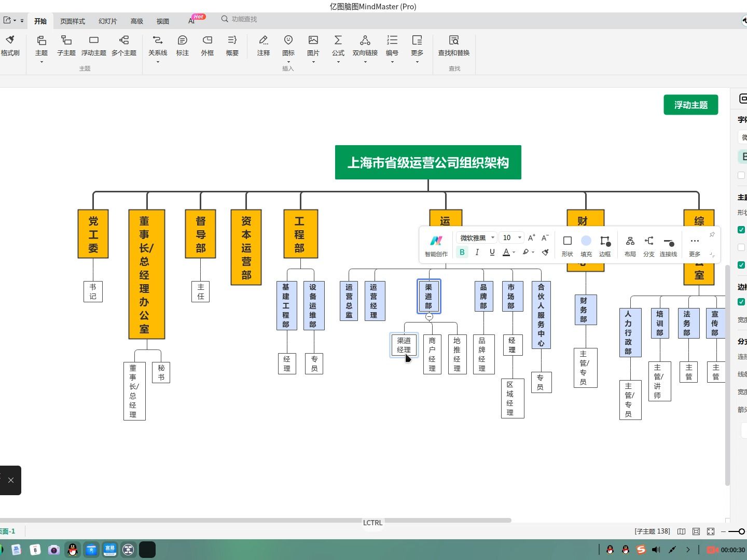Image resolution: width=747 pixels, height=560 pixels.
Task: Toggle the unchecked checkbox near top of right panel
Action: [741, 175]
